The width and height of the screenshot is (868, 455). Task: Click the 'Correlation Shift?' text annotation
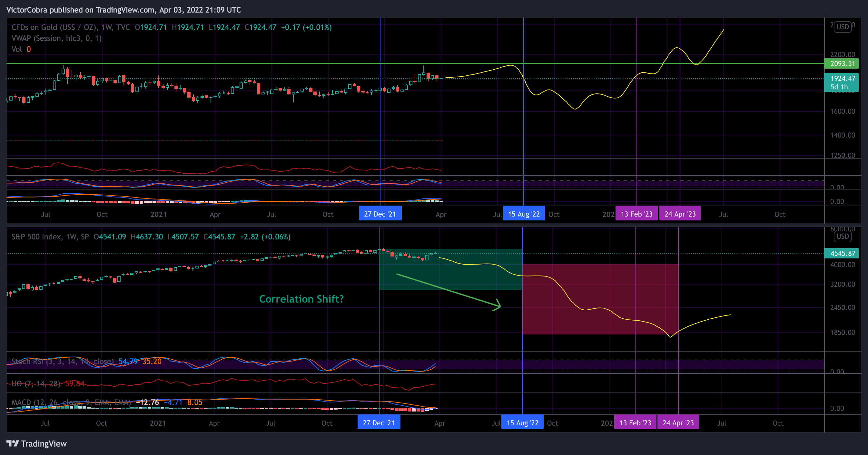pos(301,299)
